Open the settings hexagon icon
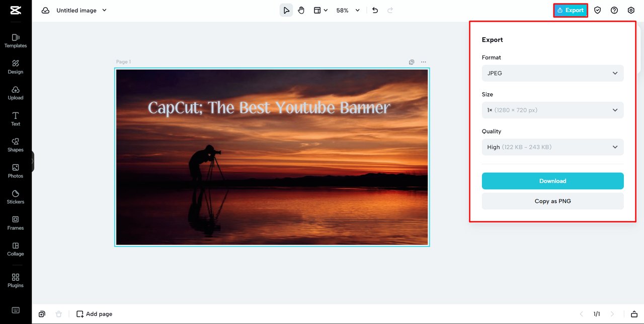644x324 pixels. click(631, 10)
